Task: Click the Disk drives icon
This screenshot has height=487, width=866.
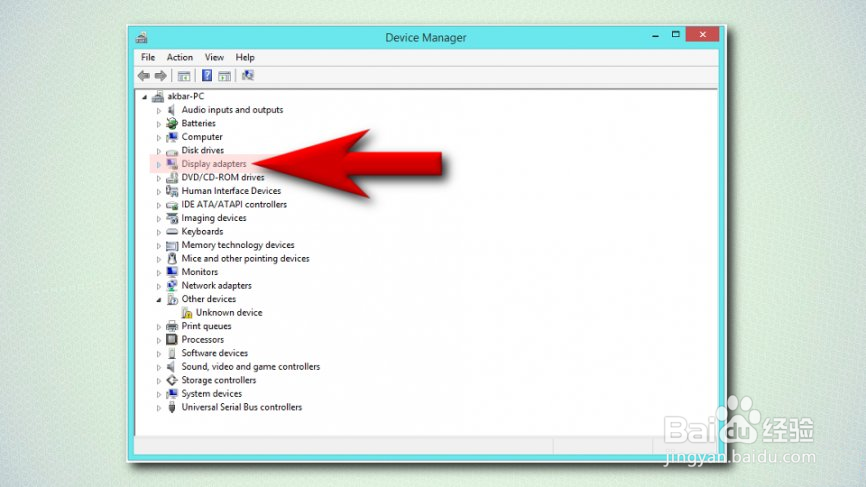Action: tap(172, 151)
